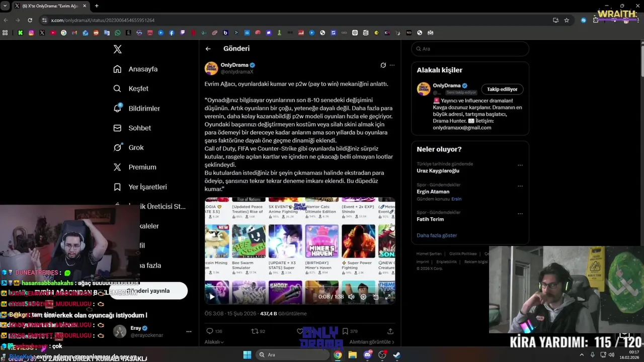Click the Ersin trend topic link

pos(456,199)
